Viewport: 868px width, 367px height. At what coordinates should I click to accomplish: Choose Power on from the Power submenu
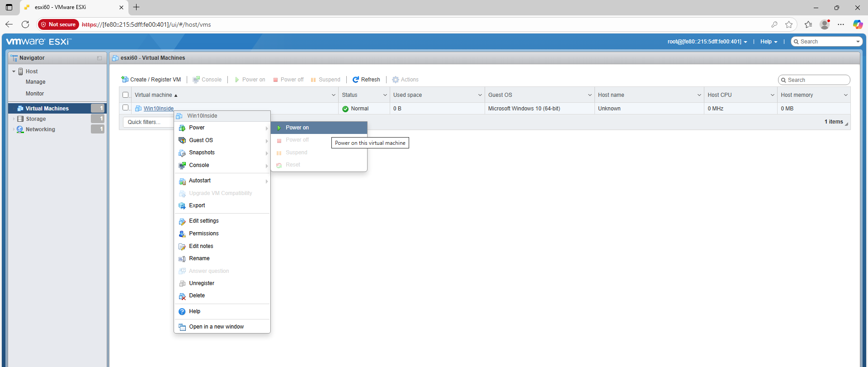click(319, 128)
